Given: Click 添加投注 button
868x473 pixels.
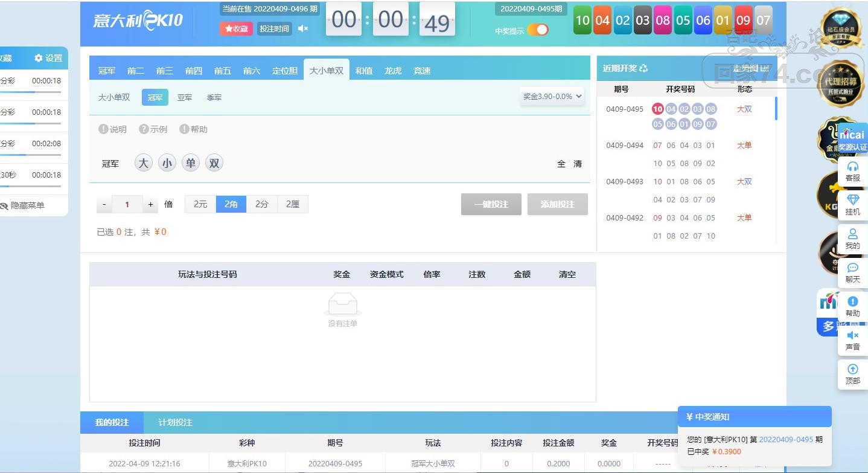Looking at the screenshot, I should click(x=558, y=204).
